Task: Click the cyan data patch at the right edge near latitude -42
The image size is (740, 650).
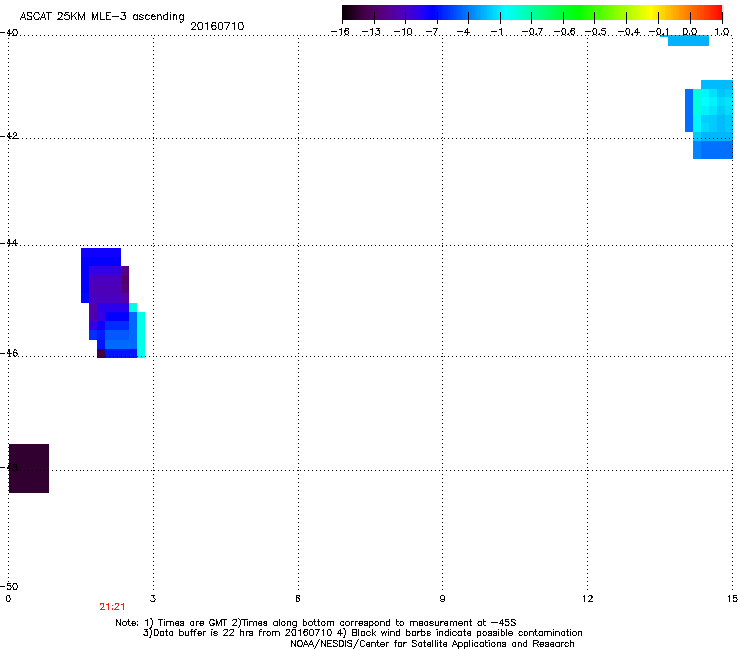Action: click(709, 119)
